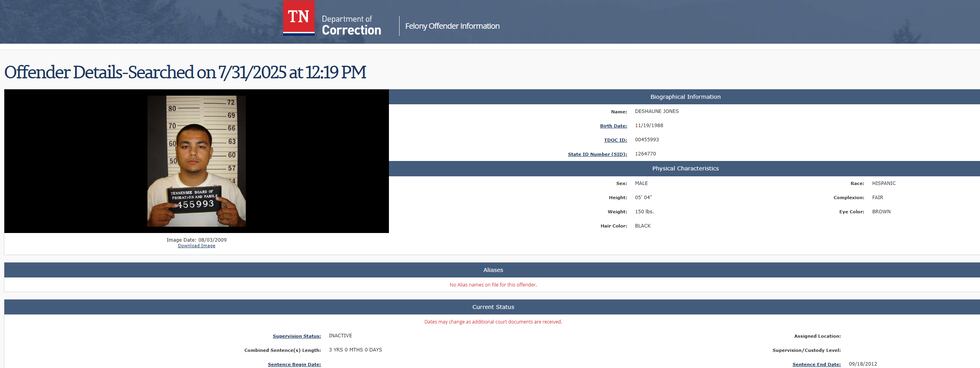Viewport: 980px width, 368px height.
Task: Select the Height value 05' 04"
Action: (643, 197)
